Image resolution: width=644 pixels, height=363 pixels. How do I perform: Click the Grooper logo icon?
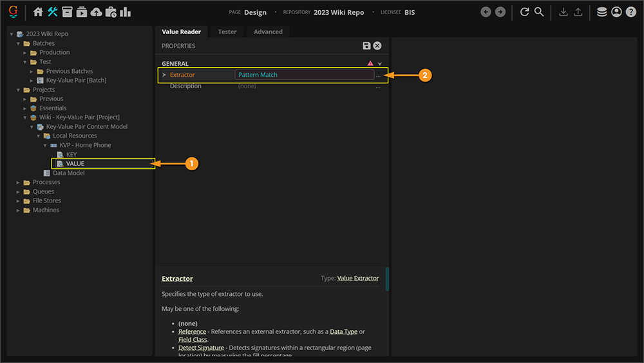pyautogui.click(x=13, y=12)
